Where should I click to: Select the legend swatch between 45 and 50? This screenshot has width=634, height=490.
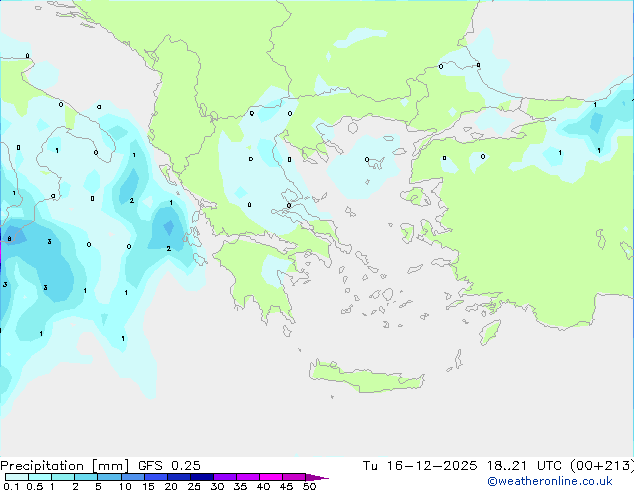click(294, 477)
